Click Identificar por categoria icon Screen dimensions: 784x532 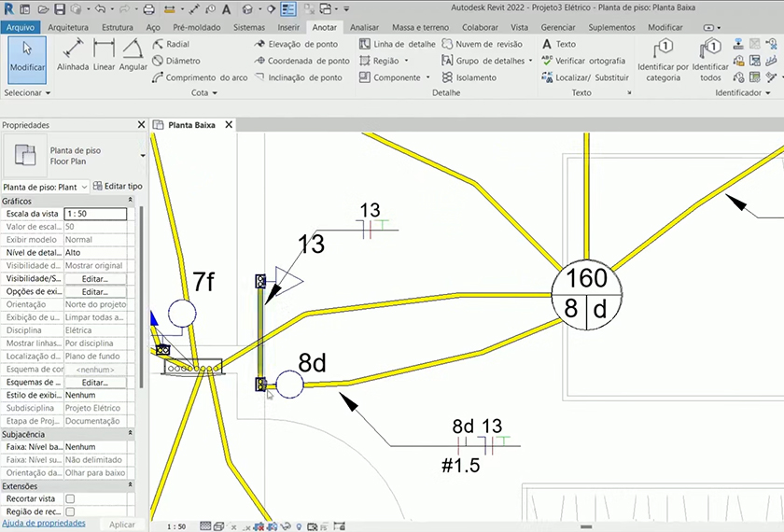(x=663, y=58)
